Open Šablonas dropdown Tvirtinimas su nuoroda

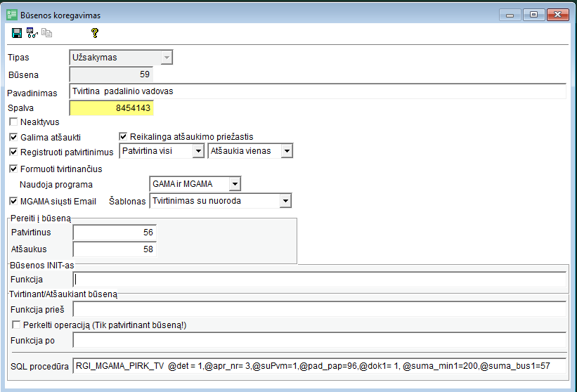pyautogui.click(x=285, y=201)
